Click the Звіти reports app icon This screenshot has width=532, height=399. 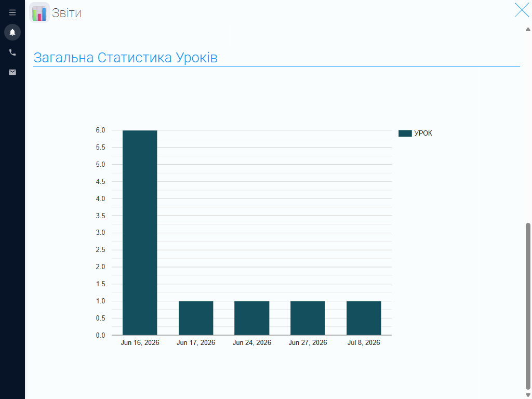[39, 12]
